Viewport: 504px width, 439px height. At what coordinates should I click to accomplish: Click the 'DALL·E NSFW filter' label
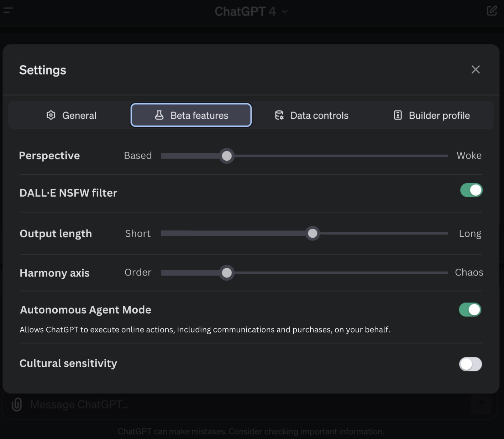(x=68, y=193)
